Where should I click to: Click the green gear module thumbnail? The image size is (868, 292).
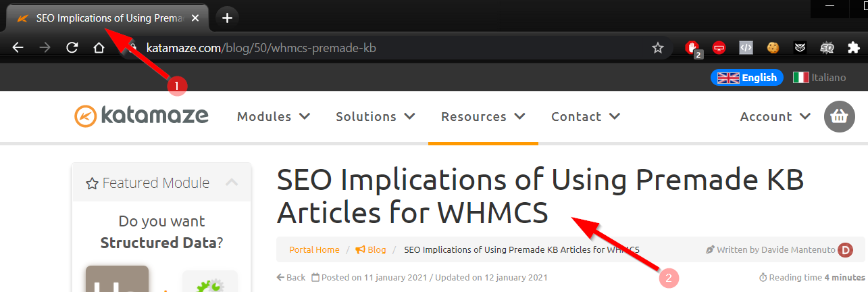click(210, 283)
